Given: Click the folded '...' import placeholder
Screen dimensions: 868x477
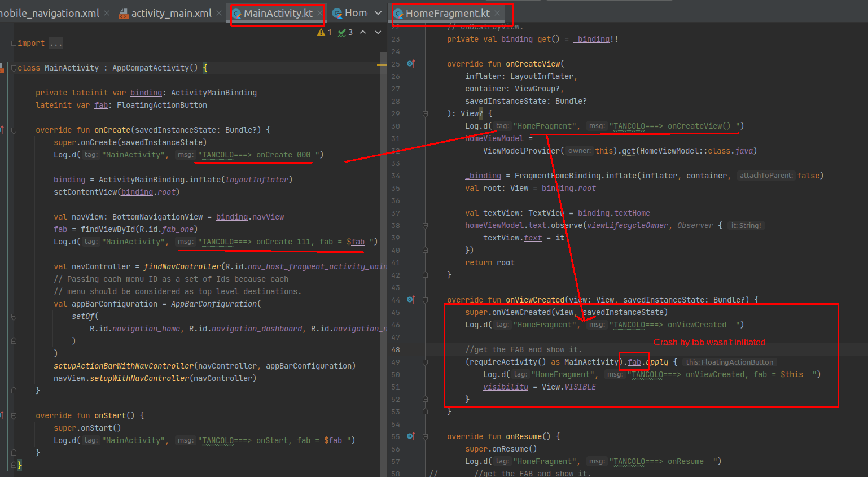Looking at the screenshot, I should (x=56, y=43).
